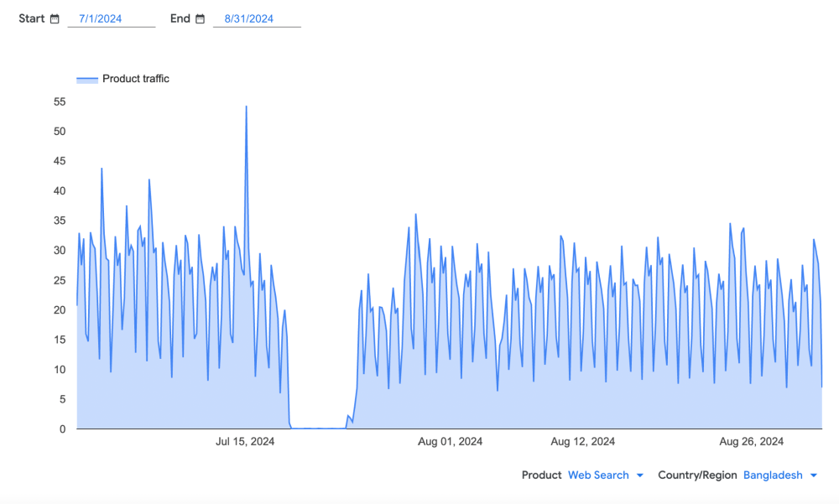The width and height of the screenshot is (839, 504).
Task: Click the Product traffic legend marker
Action: pyautogui.click(x=87, y=78)
